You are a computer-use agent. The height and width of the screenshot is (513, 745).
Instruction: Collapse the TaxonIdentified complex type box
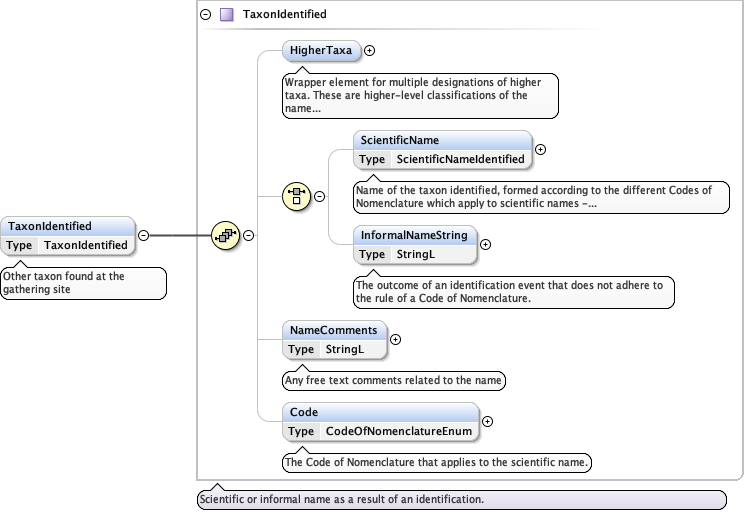pyautogui.click(x=206, y=15)
